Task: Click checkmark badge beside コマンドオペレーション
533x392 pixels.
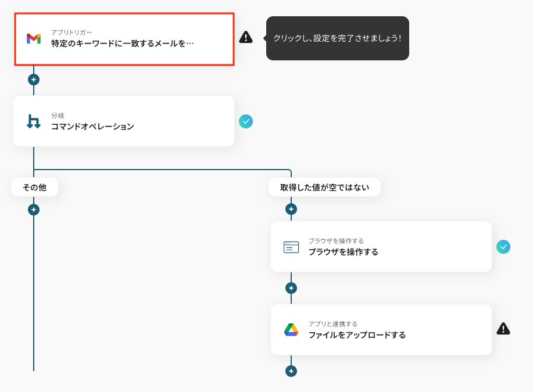Action: pos(246,121)
